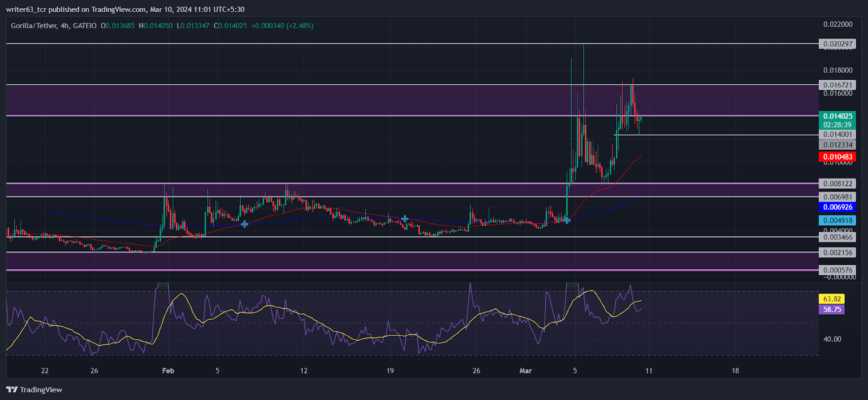Click the 0.022000 price axis tick
The image size is (868, 400).
(x=838, y=24)
